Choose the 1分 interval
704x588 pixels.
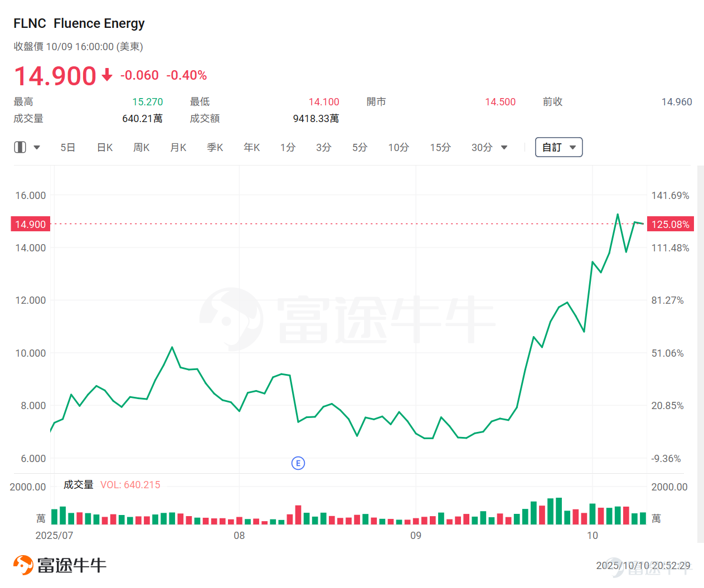coord(288,147)
